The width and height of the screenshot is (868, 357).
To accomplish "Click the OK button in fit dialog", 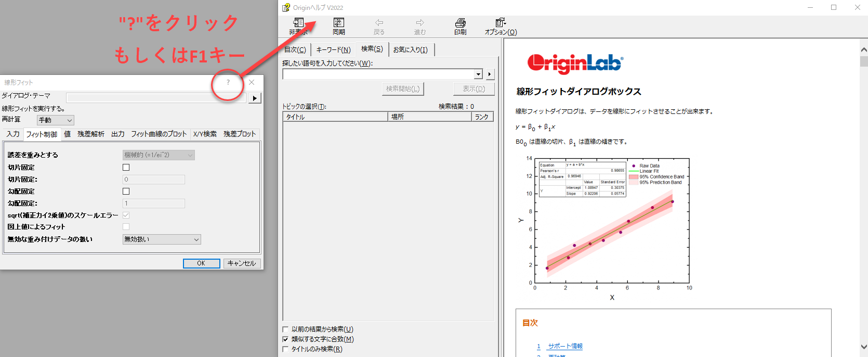I will (201, 263).
